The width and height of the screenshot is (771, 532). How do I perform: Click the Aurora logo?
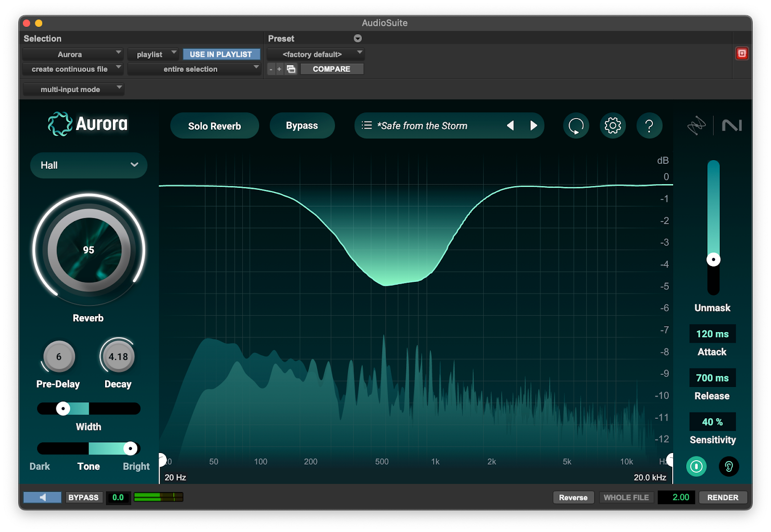coord(88,124)
